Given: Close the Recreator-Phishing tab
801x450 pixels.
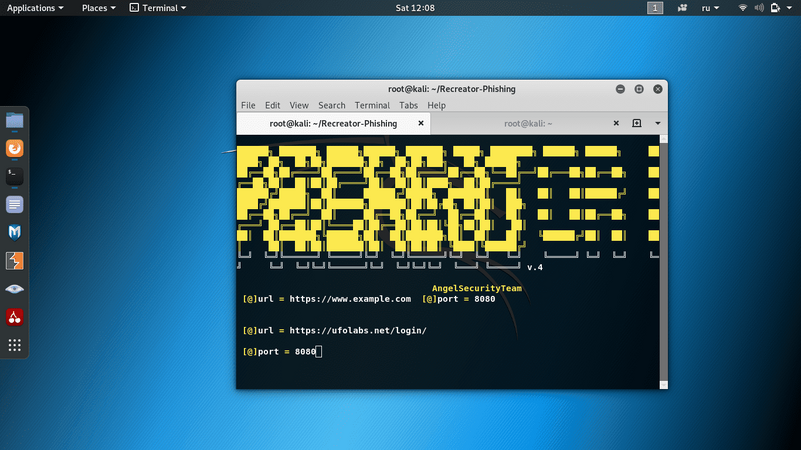Looking at the screenshot, I should click(421, 123).
